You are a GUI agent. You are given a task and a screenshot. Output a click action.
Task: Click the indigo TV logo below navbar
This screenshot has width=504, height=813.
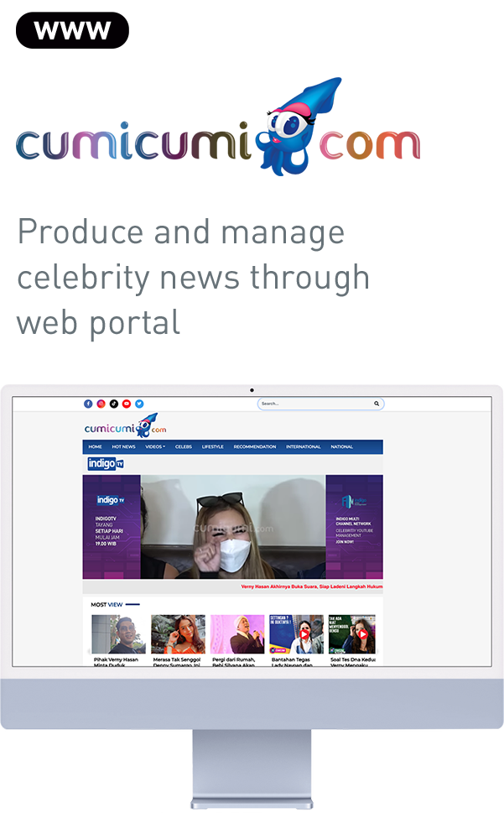click(x=106, y=463)
